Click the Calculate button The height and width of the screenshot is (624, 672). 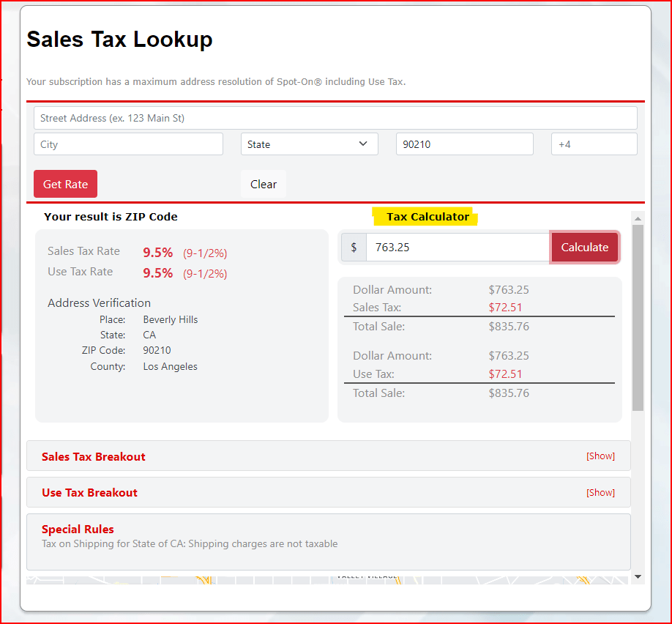tap(584, 247)
